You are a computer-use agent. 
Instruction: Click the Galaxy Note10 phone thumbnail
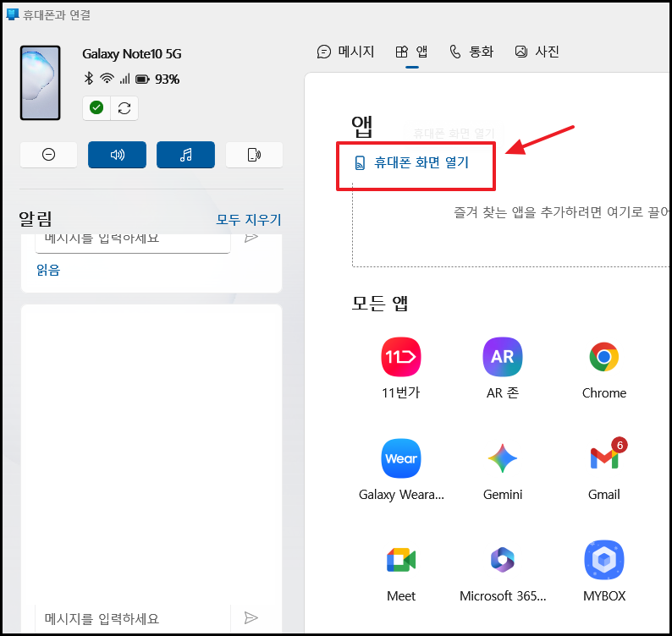click(41, 83)
